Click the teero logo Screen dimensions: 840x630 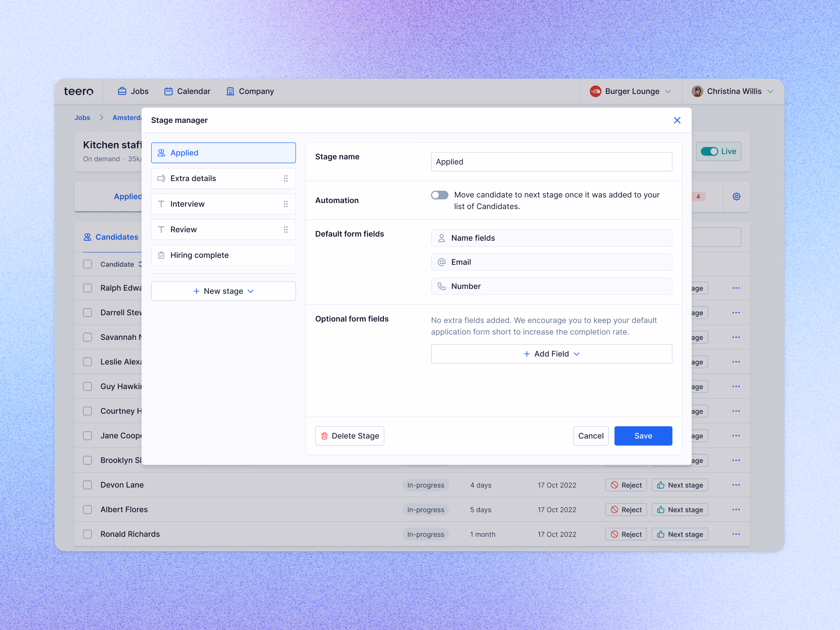78,91
